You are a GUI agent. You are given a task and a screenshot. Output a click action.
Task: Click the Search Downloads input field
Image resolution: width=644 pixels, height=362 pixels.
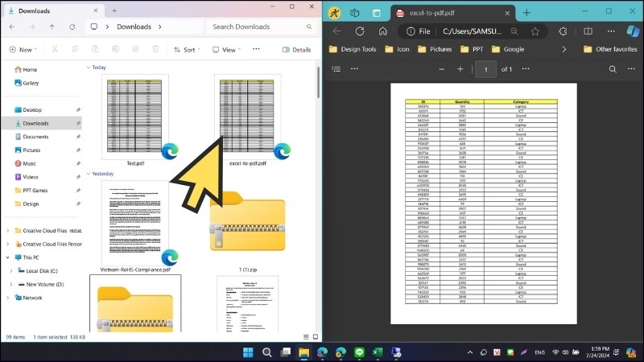click(x=258, y=27)
